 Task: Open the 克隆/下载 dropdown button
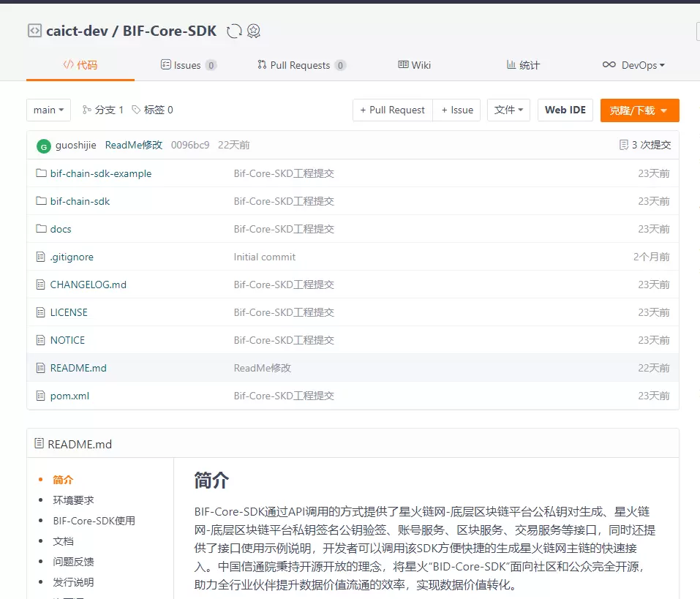(x=639, y=110)
